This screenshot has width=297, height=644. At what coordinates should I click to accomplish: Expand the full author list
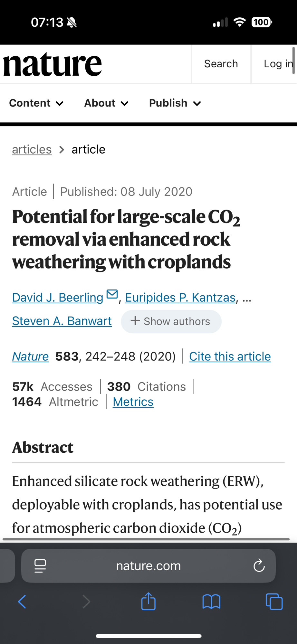tap(171, 321)
